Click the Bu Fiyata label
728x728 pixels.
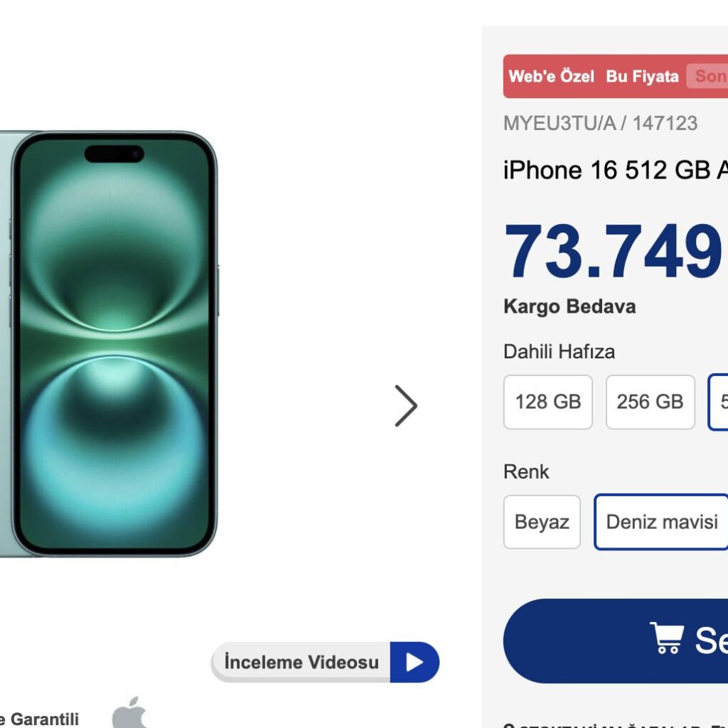pos(642,76)
